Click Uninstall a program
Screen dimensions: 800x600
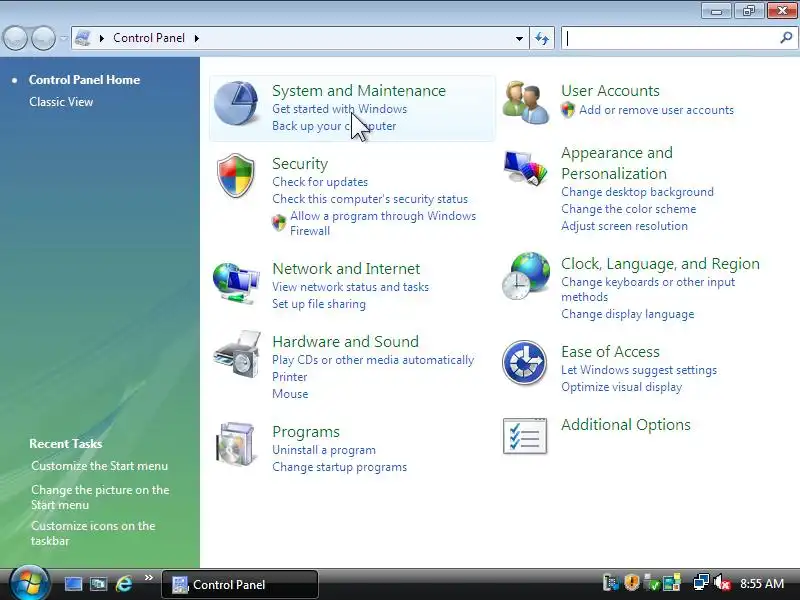point(323,450)
